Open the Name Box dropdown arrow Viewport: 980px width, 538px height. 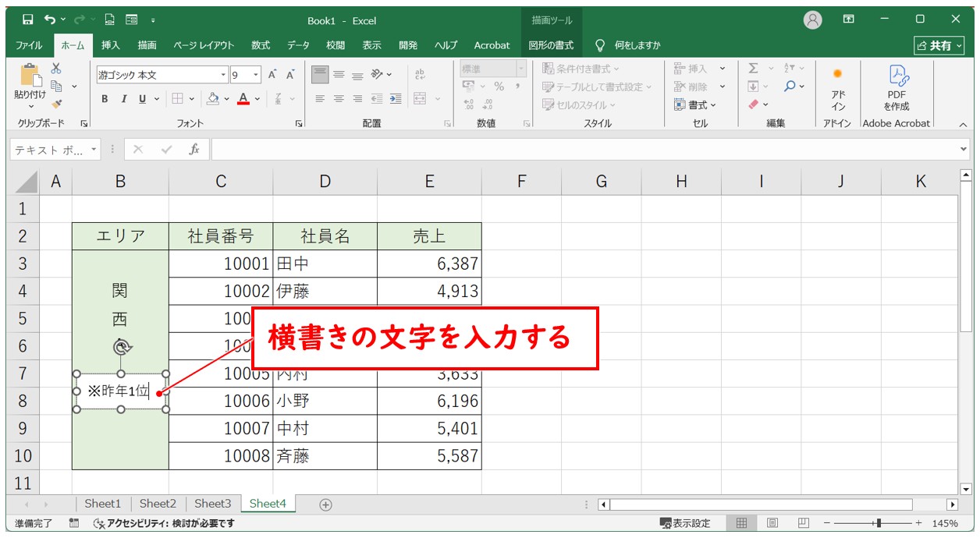94,149
